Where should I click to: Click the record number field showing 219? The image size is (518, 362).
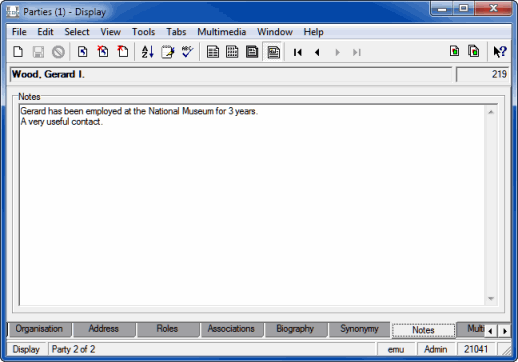coord(482,74)
